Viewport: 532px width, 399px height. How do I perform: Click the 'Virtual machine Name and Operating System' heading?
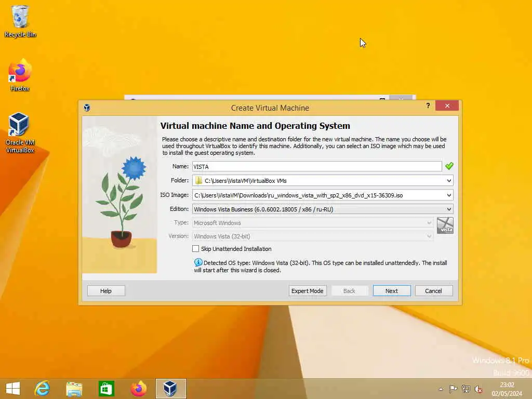click(x=255, y=126)
